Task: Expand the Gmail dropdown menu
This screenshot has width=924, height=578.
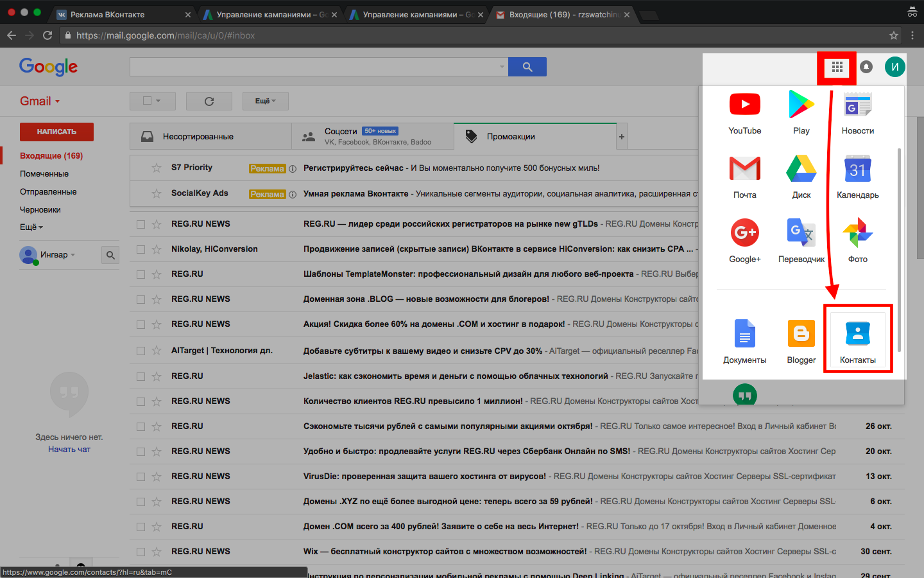Action: (40, 101)
